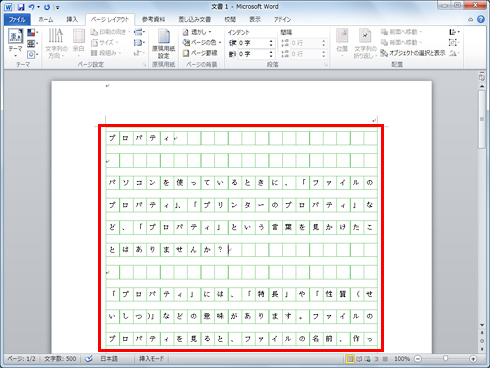Click the ページ罫線 (Page Borders) button
Image resolution: width=490 pixels, height=368 pixels.
(x=200, y=53)
